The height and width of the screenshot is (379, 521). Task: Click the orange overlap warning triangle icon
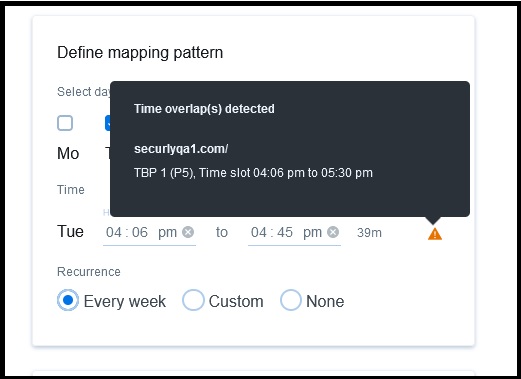pos(435,234)
